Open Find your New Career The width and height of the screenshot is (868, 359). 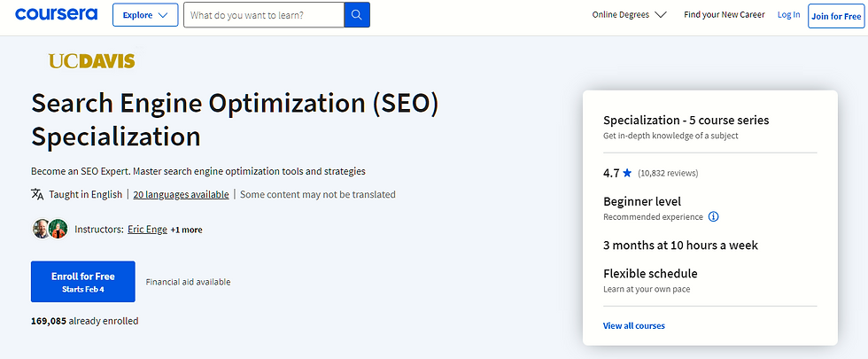pyautogui.click(x=725, y=15)
